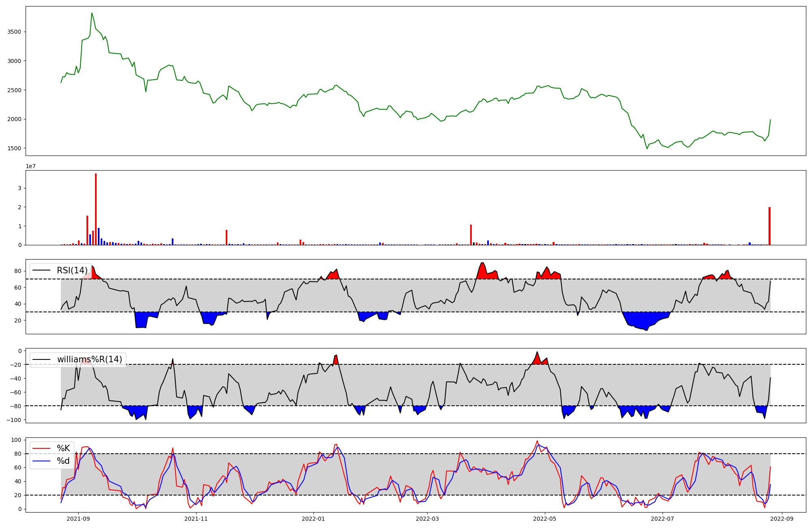Click the 3500 price axis tick label
Image resolution: width=812 pixels, height=528 pixels.
15,32
